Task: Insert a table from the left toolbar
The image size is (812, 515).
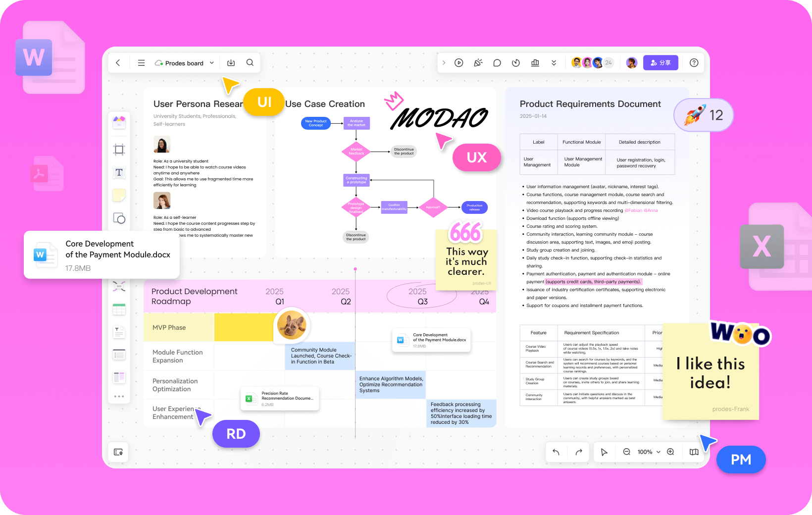Action: (x=119, y=310)
